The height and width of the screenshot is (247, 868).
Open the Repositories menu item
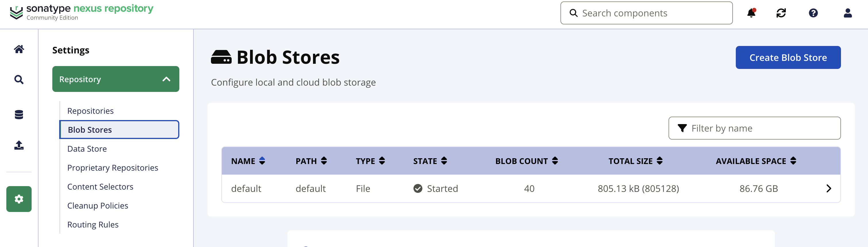point(90,111)
